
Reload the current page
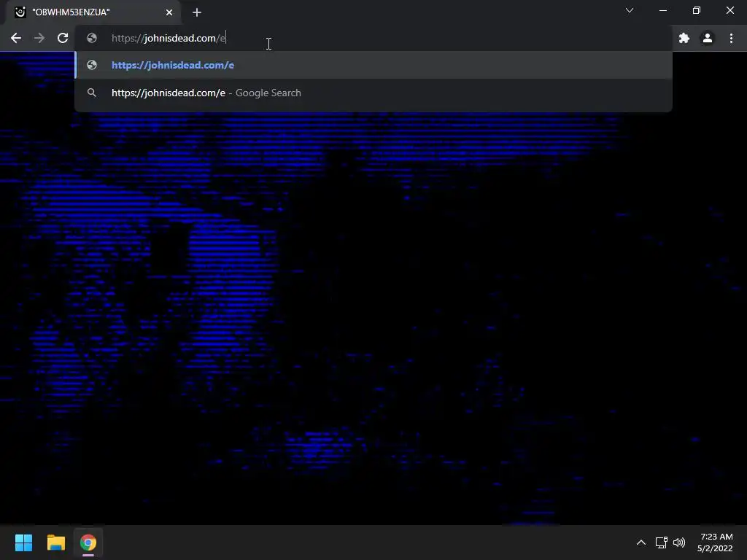pyautogui.click(x=63, y=38)
